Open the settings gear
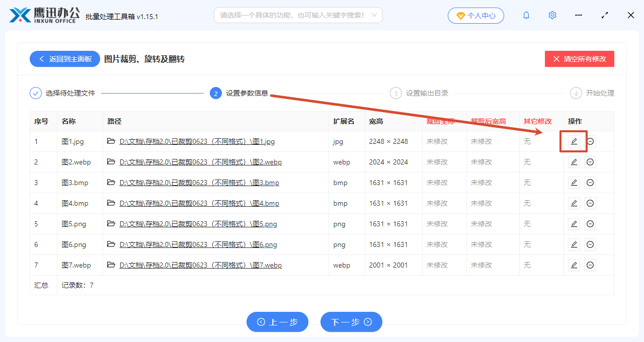The height and width of the screenshot is (342, 644). [552, 15]
